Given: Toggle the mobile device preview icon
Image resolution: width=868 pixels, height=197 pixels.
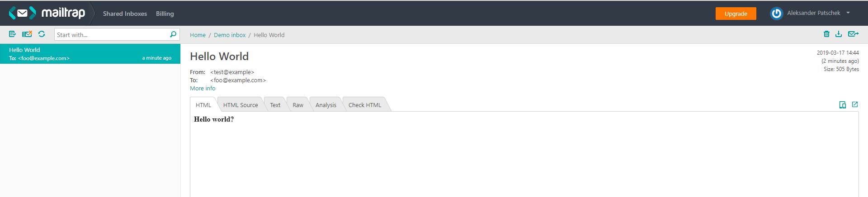Looking at the screenshot, I should (x=843, y=105).
